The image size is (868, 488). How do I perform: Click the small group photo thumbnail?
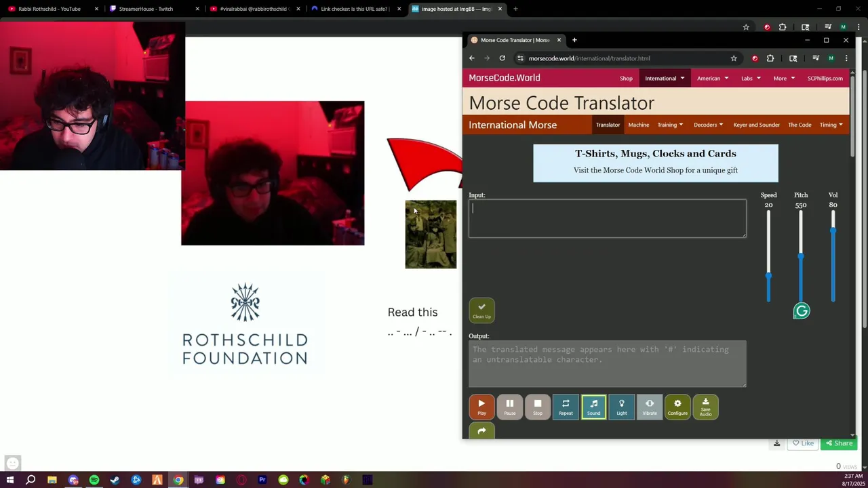pos(431,235)
